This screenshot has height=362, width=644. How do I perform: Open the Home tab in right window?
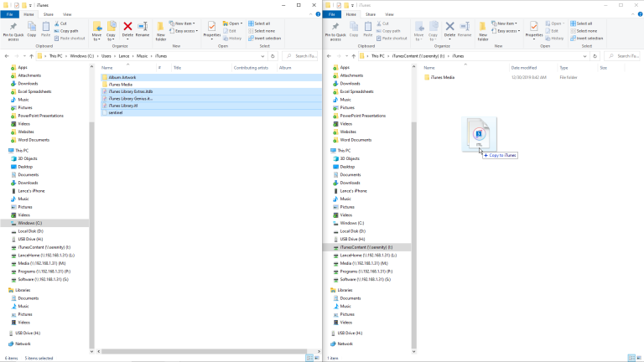(351, 14)
